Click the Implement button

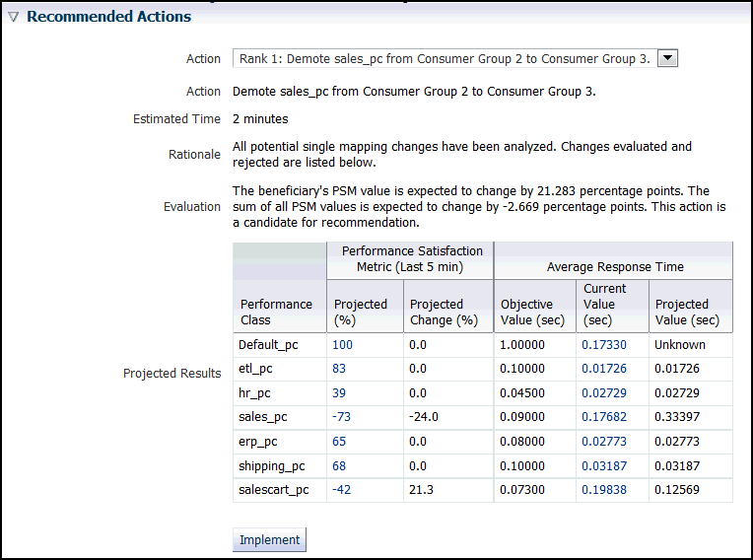click(x=269, y=540)
